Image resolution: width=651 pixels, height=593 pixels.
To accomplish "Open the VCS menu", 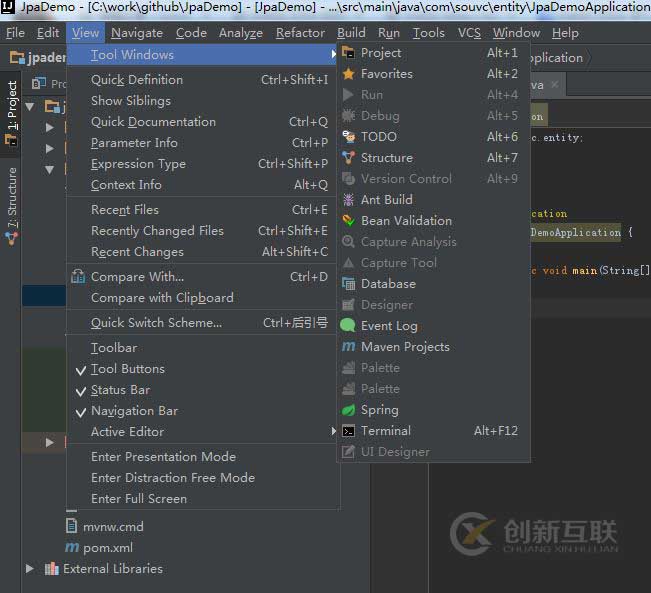I will (x=469, y=33).
